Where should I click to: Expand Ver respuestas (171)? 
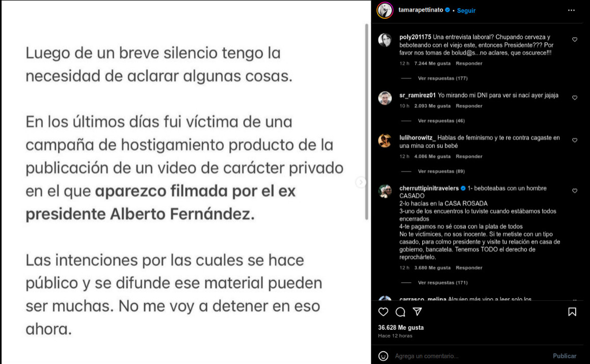pos(442,283)
